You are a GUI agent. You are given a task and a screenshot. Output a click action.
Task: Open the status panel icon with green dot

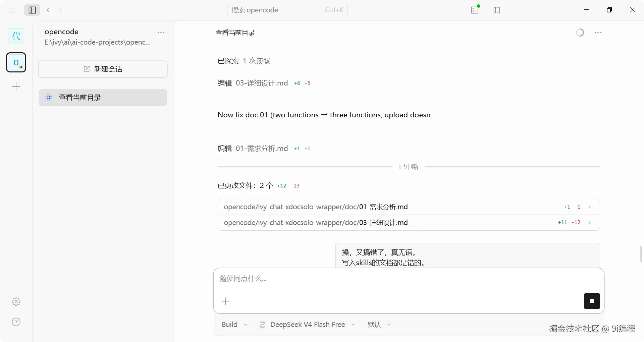475,10
